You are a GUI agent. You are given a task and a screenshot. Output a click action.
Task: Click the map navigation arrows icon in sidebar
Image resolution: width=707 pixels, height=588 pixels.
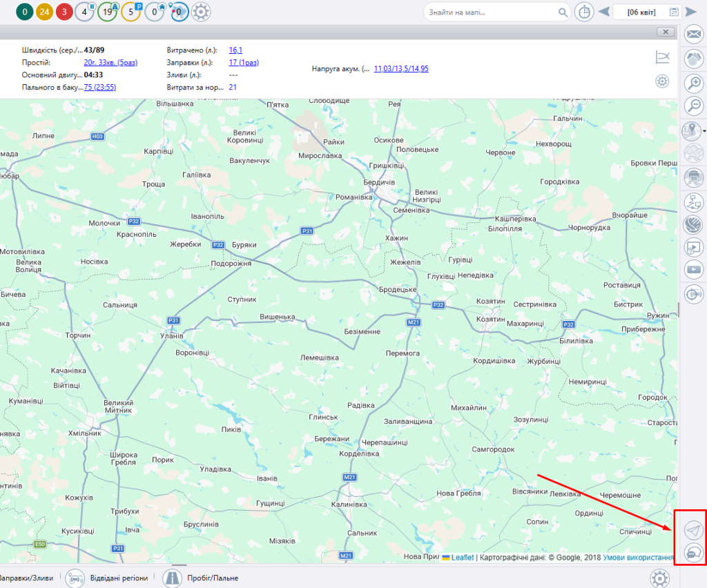[x=693, y=59]
